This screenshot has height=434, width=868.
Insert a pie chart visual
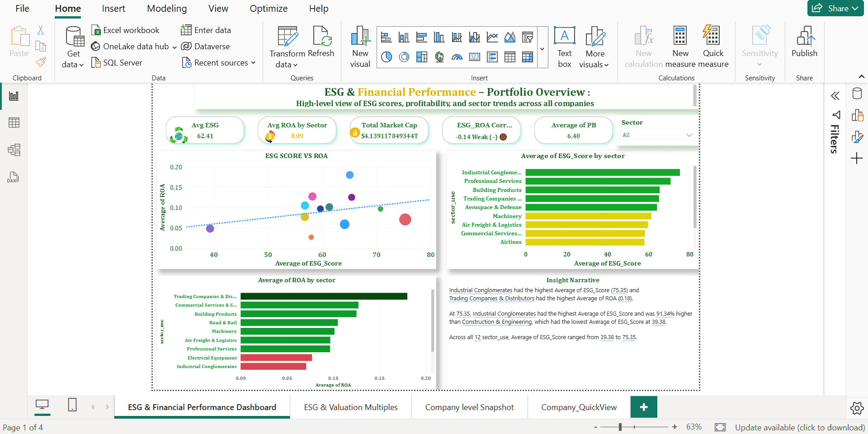[386, 57]
